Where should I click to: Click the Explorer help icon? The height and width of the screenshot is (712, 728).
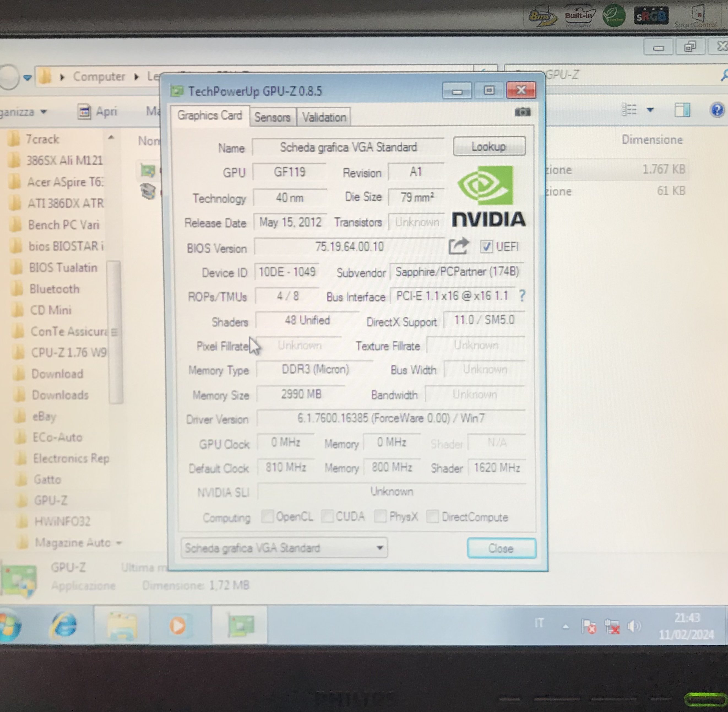717,110
